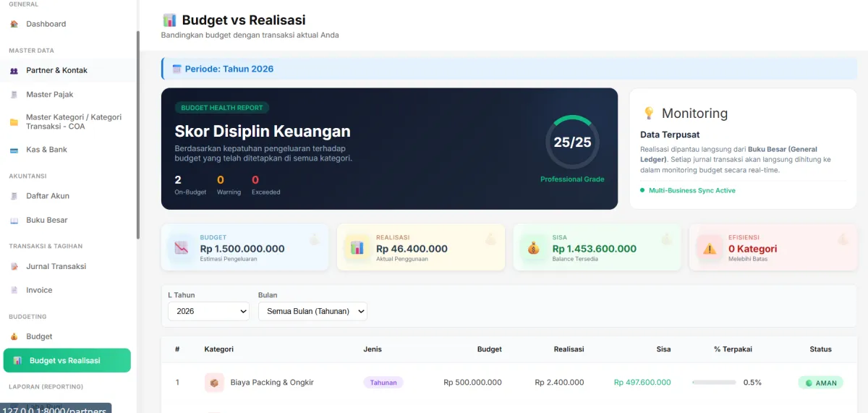This screenshot has height=413, width=868.
Task: Click the Monitoring light bulb icon
Action: (x=649, y=114)
